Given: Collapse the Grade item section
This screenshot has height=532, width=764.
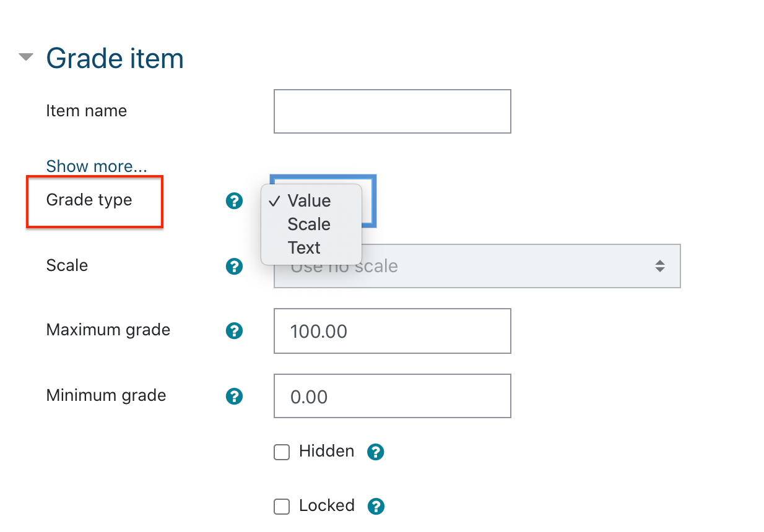Looking at the screenshot, I should click(x=25, y=58).
